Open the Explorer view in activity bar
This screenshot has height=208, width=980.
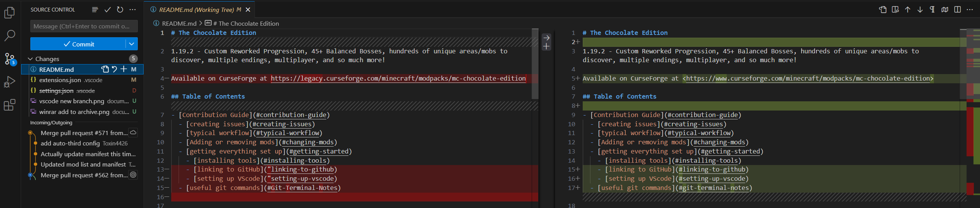tap(10, 13)
